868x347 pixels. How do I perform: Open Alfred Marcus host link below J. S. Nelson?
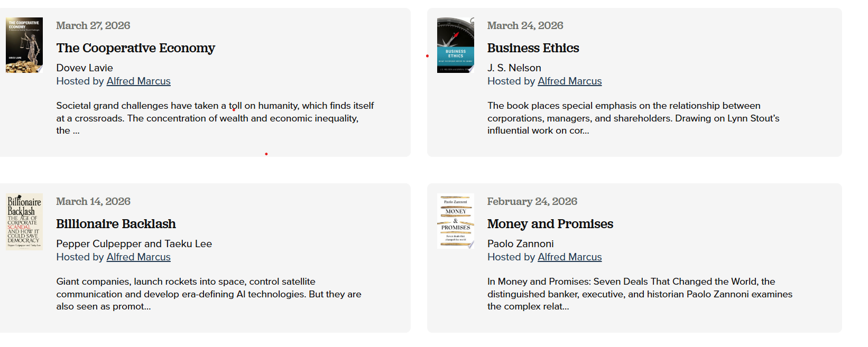click(569, 81)
